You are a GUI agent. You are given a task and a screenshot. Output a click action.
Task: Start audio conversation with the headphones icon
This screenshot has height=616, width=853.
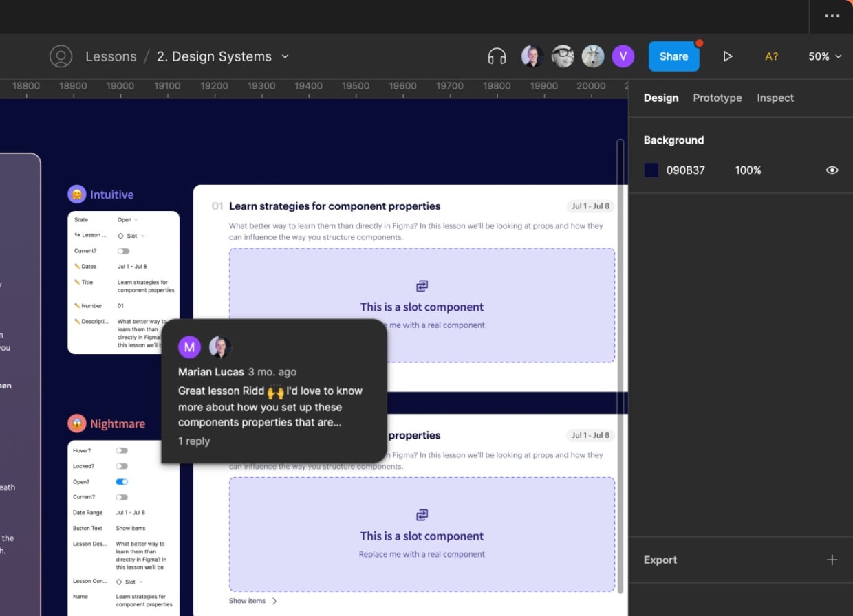(497, 56)
